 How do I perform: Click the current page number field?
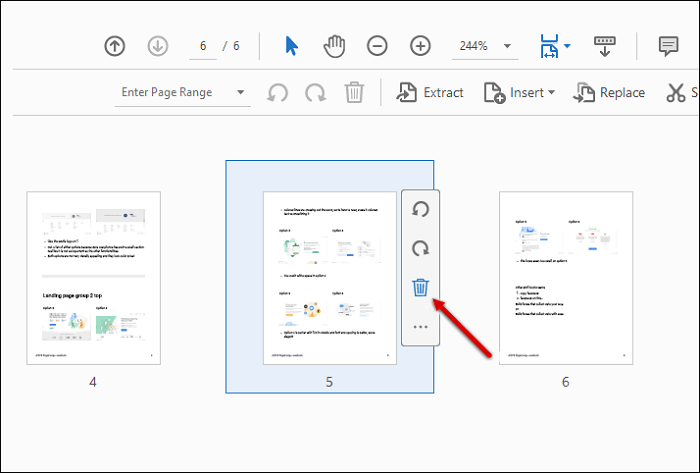pyautogui.click(x=202, y=46)
